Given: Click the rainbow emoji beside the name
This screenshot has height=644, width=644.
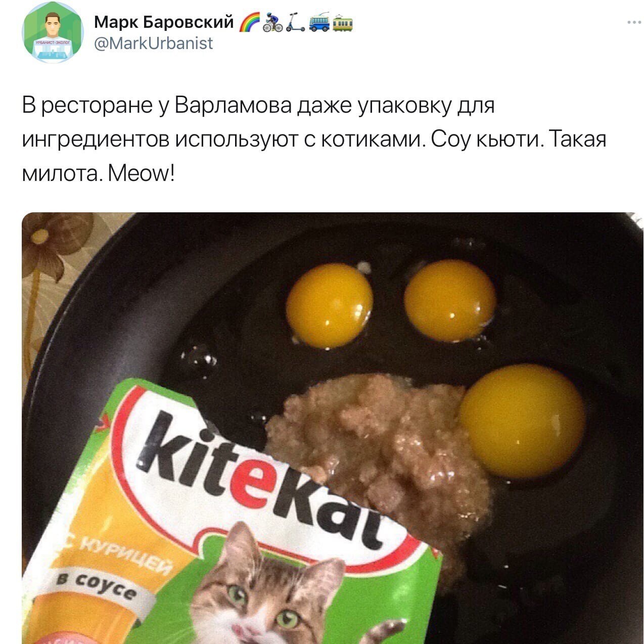Looking at the screenshot, I should (249, 23).
